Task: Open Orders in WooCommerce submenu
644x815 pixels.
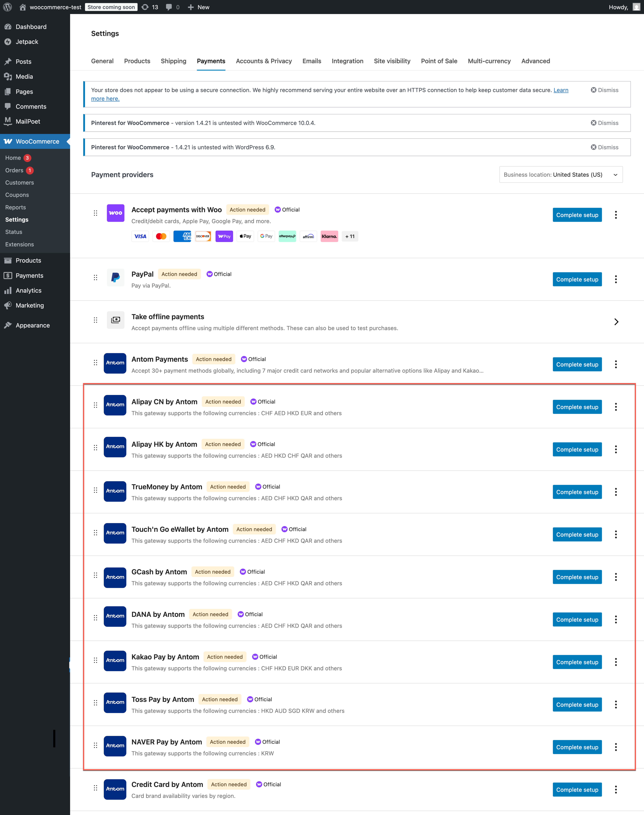Action: (x=14, y=171)
